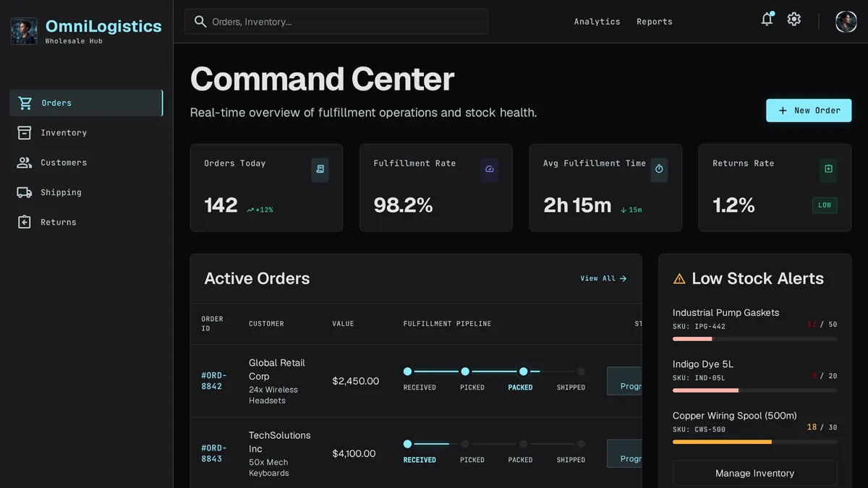Click the Returns Rate card icon
868x488 pixels.
(x=828, y=169)
